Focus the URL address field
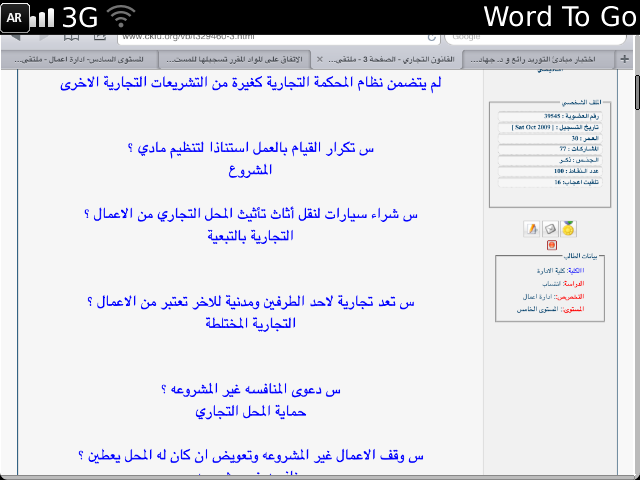 (278, 38)
